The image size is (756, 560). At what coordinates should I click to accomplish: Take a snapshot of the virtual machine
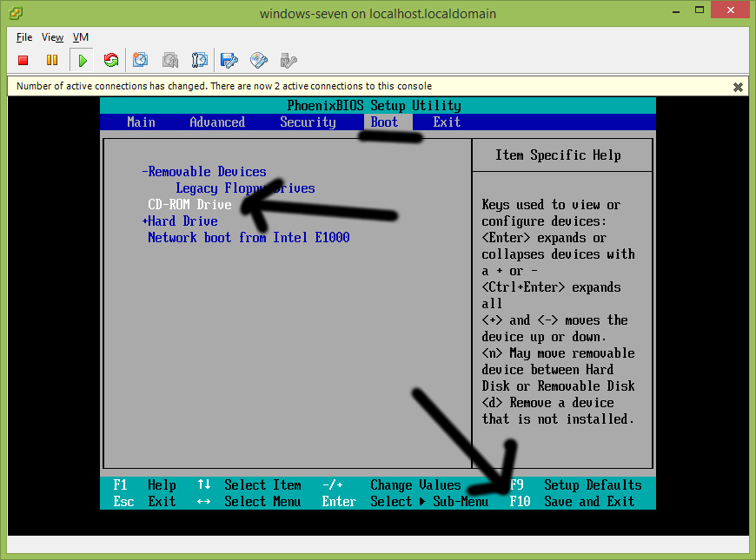click(140, 60)
